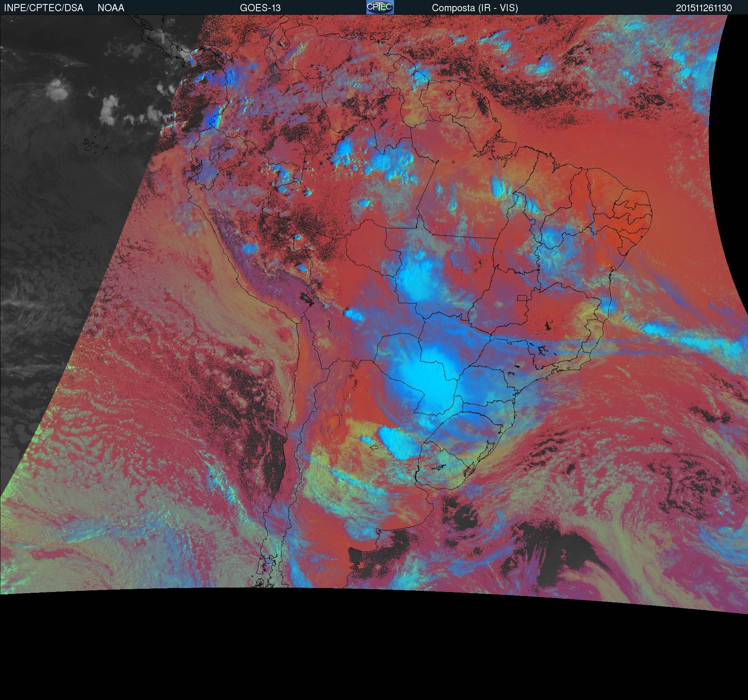Click the INPE/CPTEC/DSA header label

[x=44, y=8]
